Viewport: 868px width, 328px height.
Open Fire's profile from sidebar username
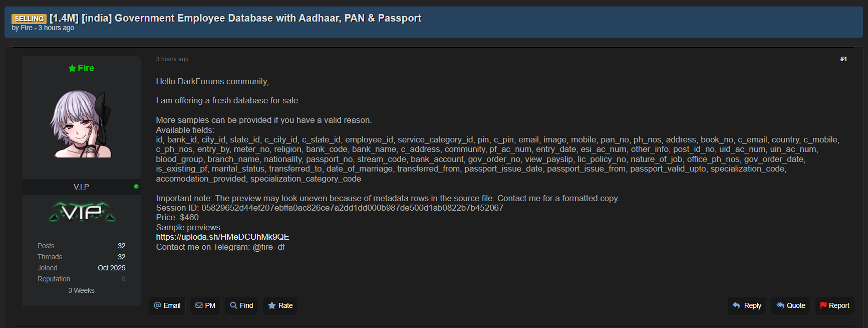pyautogui.click(x=86, y=68)
